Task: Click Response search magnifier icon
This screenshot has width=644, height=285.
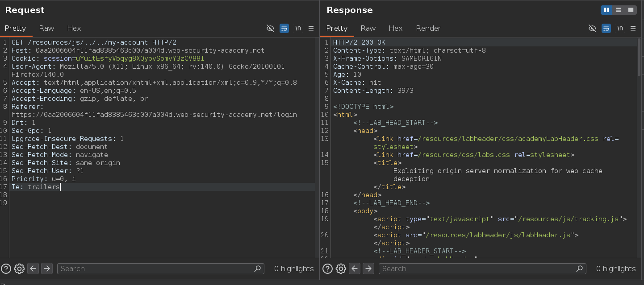Action: coord(579,268)
